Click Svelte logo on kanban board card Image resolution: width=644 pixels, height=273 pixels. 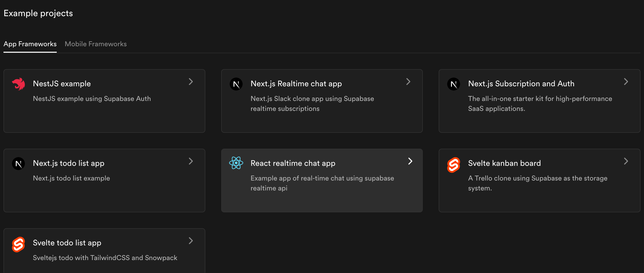pyautogui.click(x=453, y=165)
